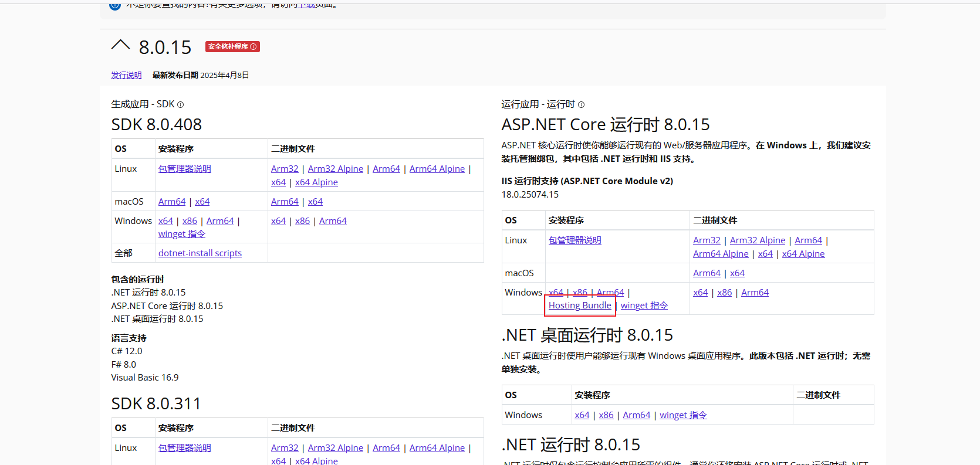This screenshot has height=465, width=980.
Task: Open SDK 8.0.408 winget instructions link
Action: 181,234
